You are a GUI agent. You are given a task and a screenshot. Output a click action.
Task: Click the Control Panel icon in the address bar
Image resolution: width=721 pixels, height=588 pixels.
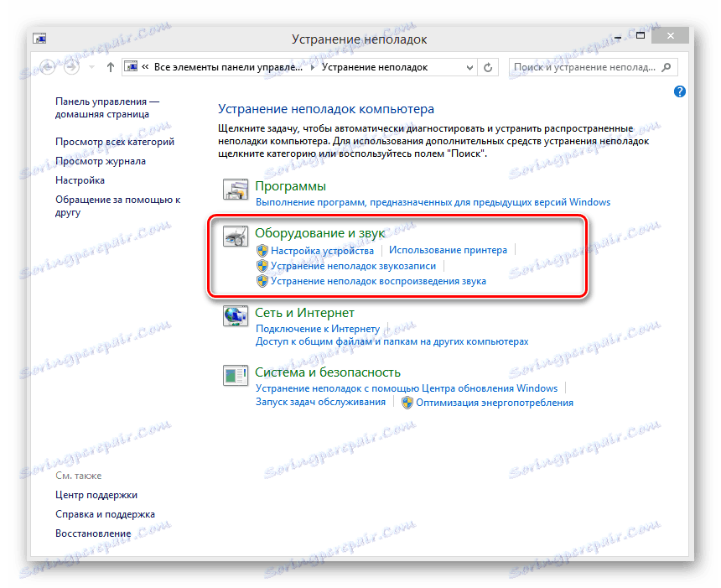click(130, 66)
